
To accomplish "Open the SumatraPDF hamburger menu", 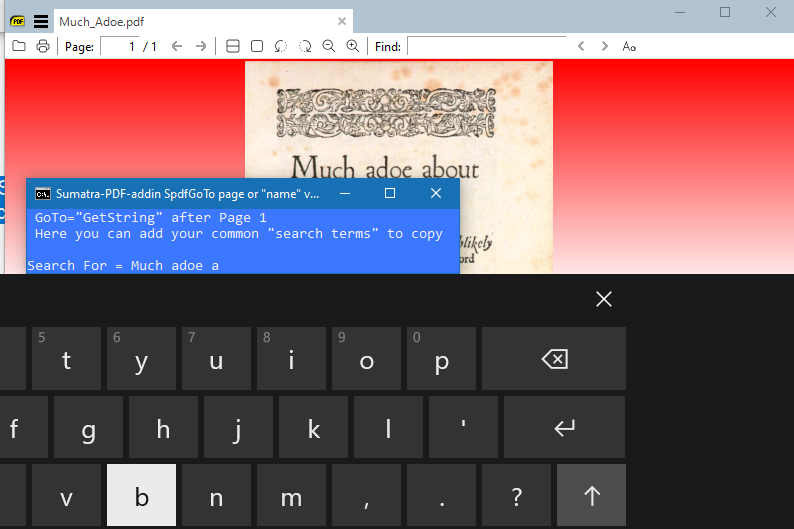I will pos(41,21).
